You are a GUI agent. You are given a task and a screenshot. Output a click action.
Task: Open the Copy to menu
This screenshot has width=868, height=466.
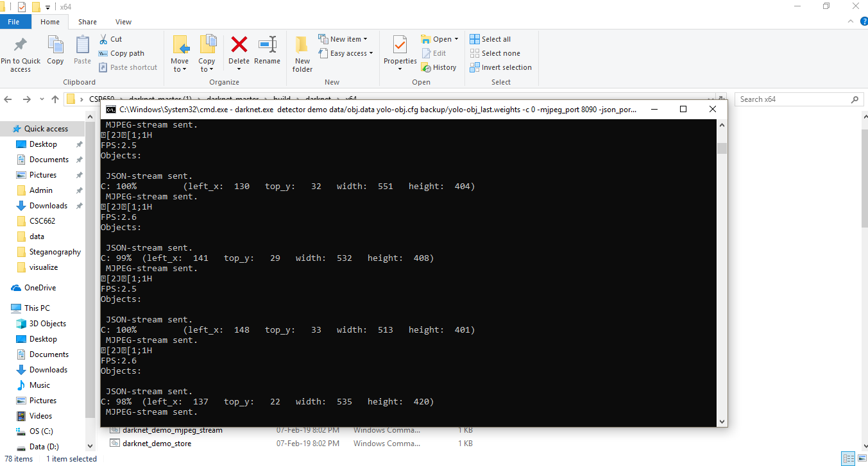coord(207,54)
